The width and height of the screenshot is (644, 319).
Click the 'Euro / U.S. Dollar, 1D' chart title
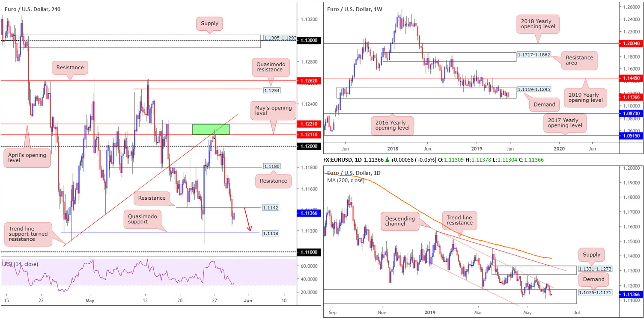pyautogui.click(x=353, y=173)
